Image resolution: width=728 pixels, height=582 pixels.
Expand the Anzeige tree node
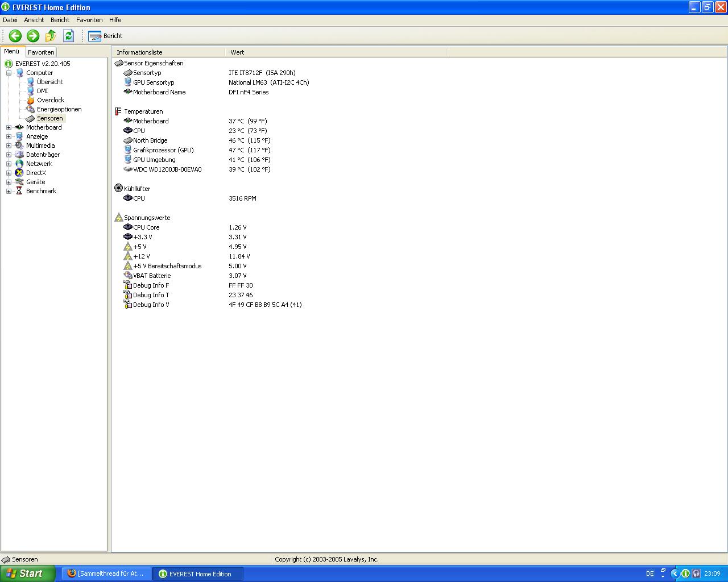pos(9,136)
